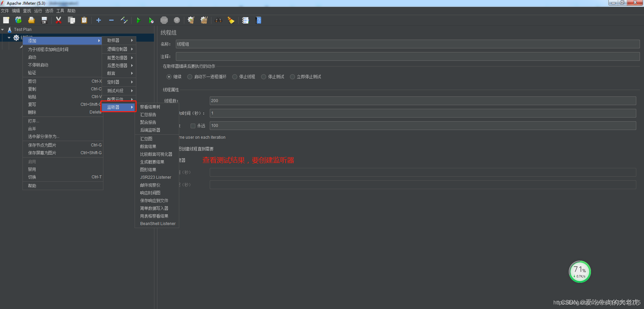Screen dimensions: 644x309
Task: Expand the 前置处理器 submenu
Action: (x=119, y=58)
